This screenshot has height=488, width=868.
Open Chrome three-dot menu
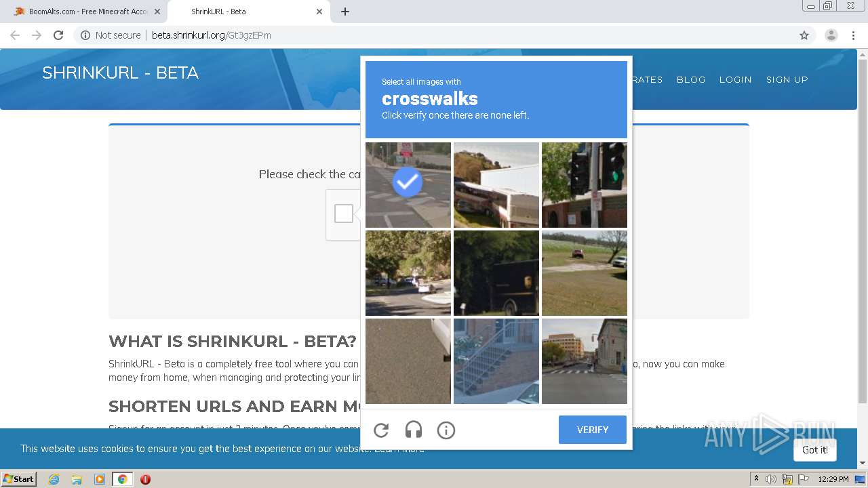tap(853, 35)
